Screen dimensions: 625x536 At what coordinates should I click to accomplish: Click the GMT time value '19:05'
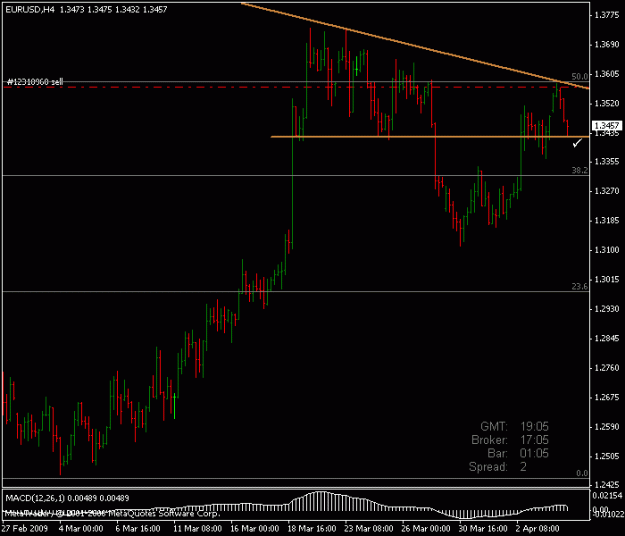[x=534, y=426]
